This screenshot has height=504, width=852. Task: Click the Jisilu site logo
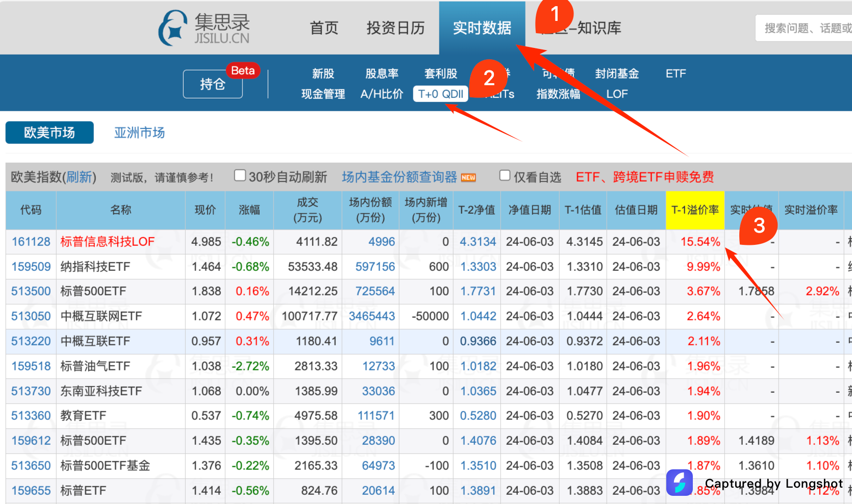click(204, 28)
